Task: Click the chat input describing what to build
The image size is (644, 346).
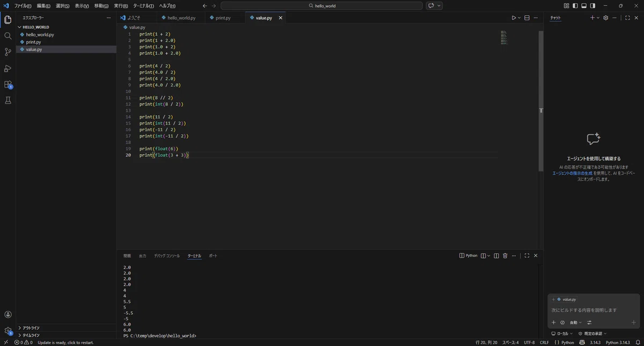Action: coord(594,310)
